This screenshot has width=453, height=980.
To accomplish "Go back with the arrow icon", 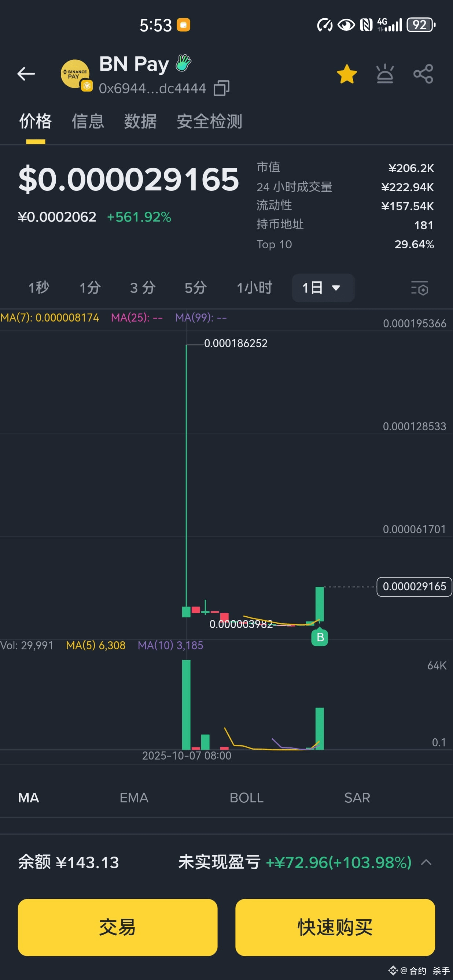I will [x=26, y=74].
